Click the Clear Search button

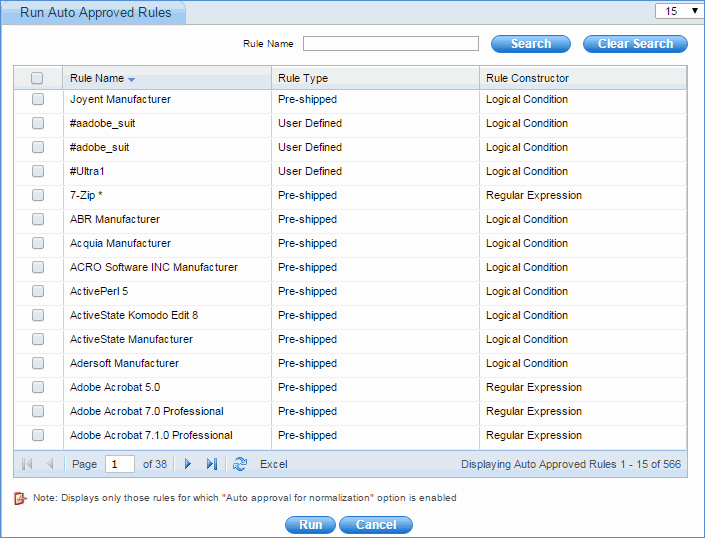tap(636, 44)
